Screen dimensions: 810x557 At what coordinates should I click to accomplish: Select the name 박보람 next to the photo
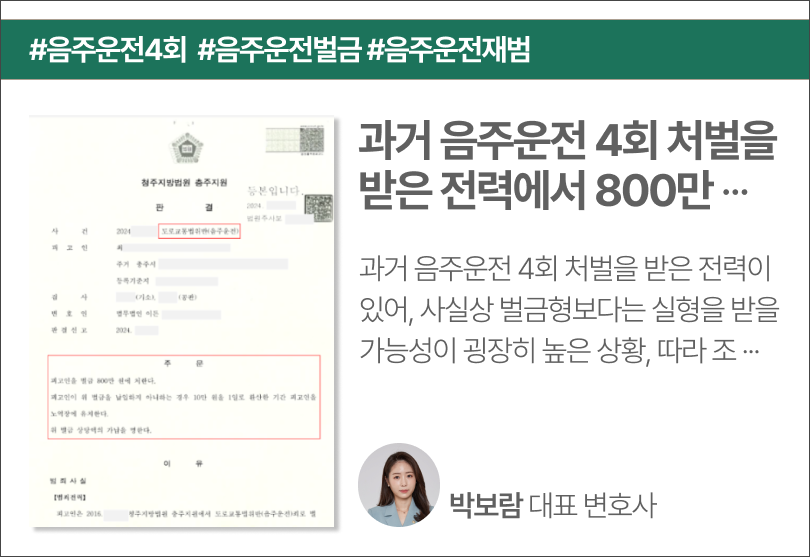pos(486,505)
